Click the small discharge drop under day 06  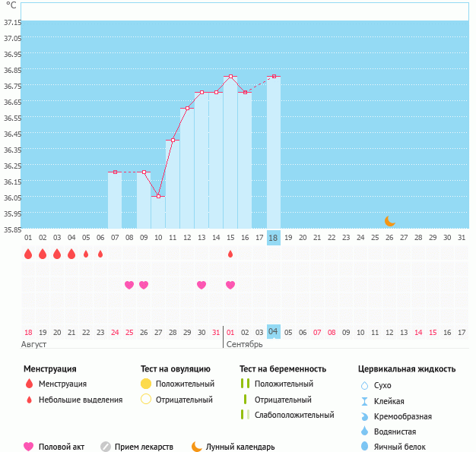pyautogui.click(x=100, y=254)
